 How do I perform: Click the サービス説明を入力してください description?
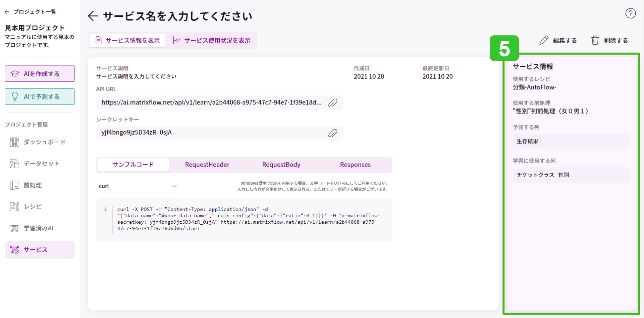(136, 76)
